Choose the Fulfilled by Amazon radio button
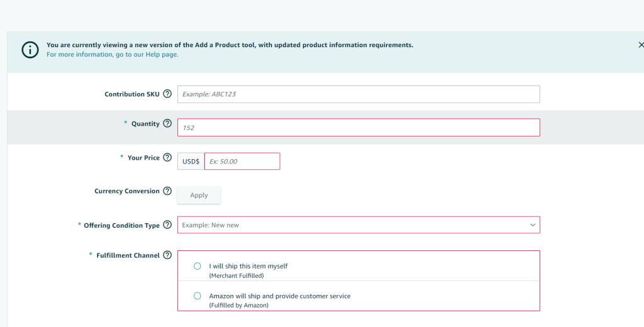This screenshot has height=327, width=644. coord(197,296)
